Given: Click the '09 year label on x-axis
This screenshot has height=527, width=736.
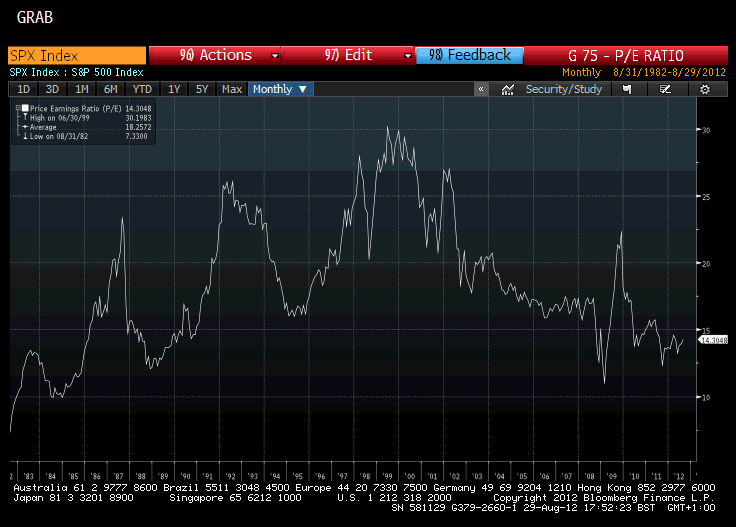Looking at the screenshot, I should pos(612,476).
